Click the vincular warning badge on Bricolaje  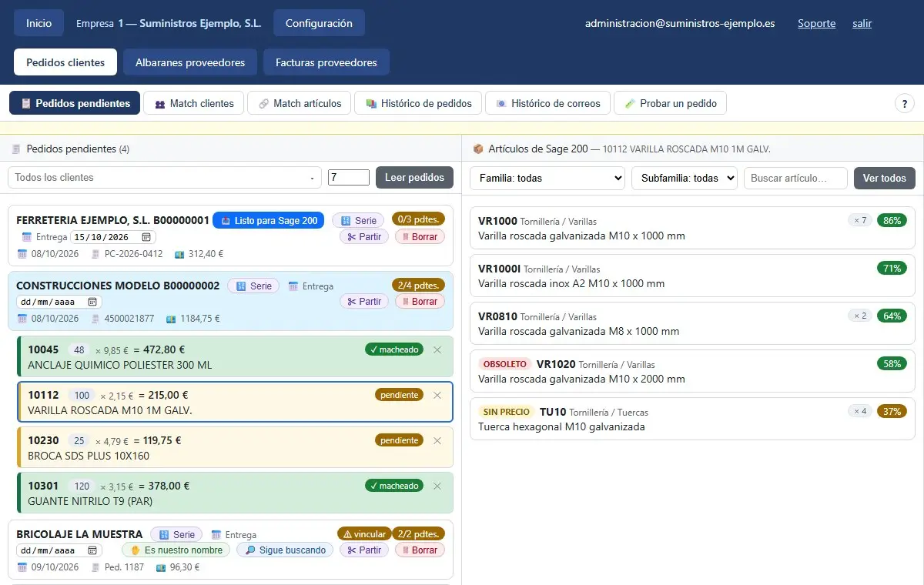click(363, 533)
